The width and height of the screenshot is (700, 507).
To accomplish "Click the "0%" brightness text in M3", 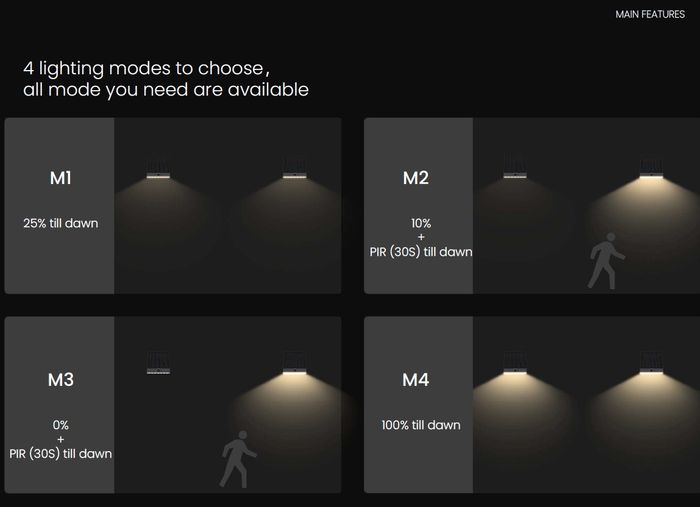I will point(60,425).
